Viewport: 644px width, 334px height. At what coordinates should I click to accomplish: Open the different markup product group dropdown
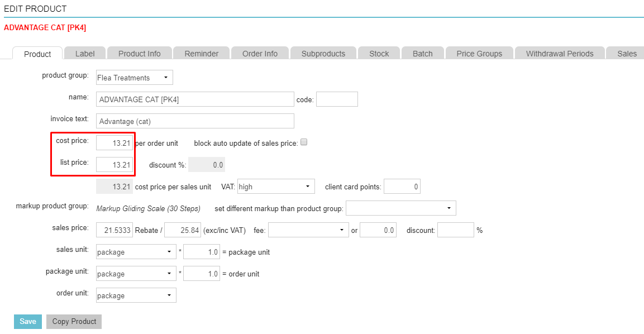coord(400,208)
